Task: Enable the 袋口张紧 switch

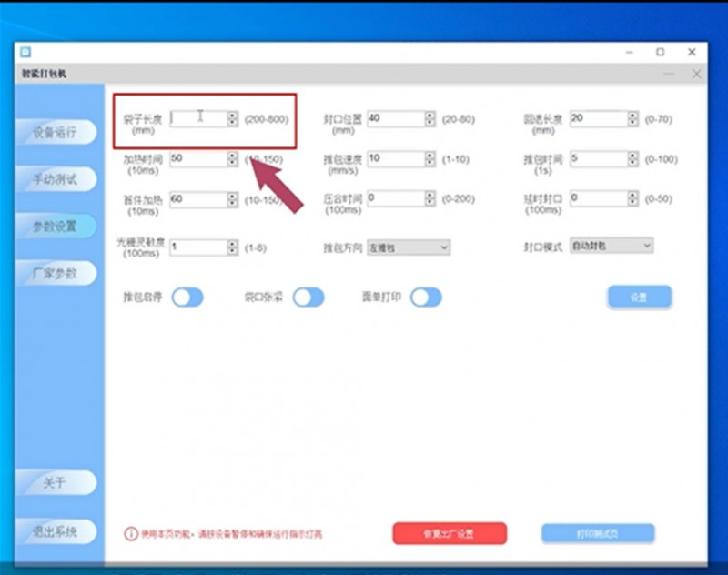Action: click(309, 298)
